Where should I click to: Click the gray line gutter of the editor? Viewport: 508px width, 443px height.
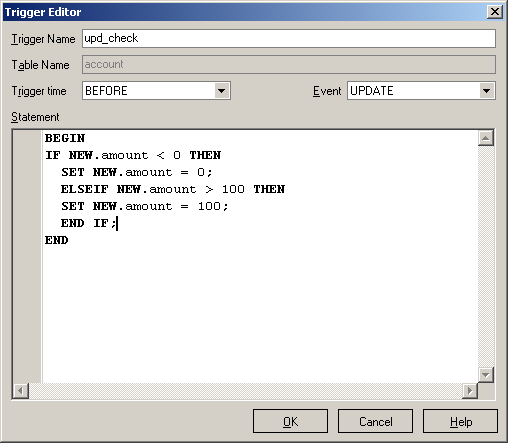[27, 257]
